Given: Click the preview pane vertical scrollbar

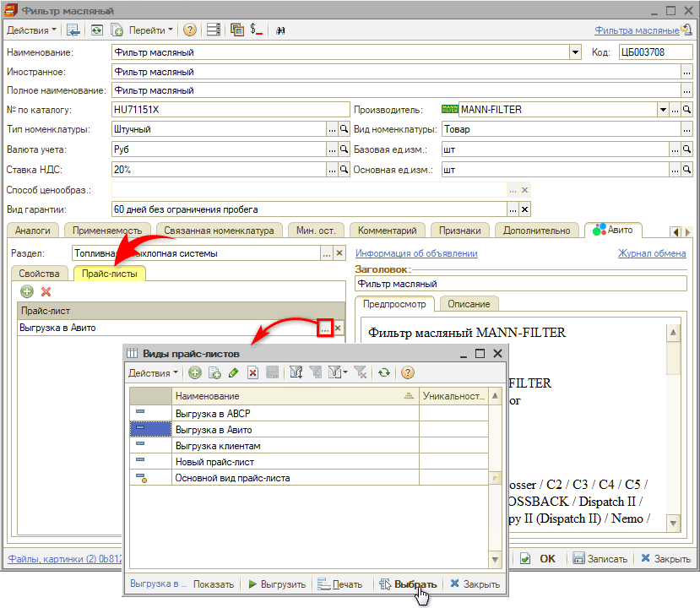Looking at the screenshot, I should [673, 422].
